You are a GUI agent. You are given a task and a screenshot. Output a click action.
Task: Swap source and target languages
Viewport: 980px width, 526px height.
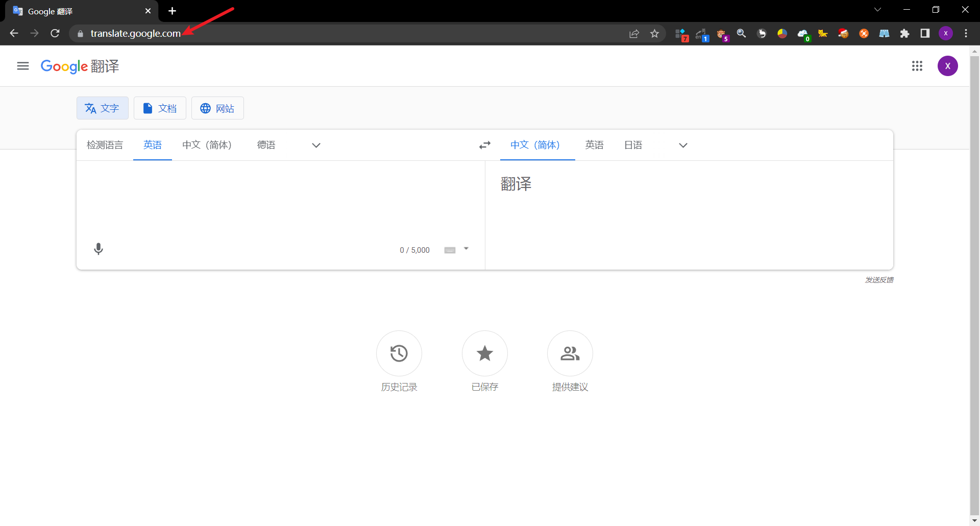click(x=485, y=145)
